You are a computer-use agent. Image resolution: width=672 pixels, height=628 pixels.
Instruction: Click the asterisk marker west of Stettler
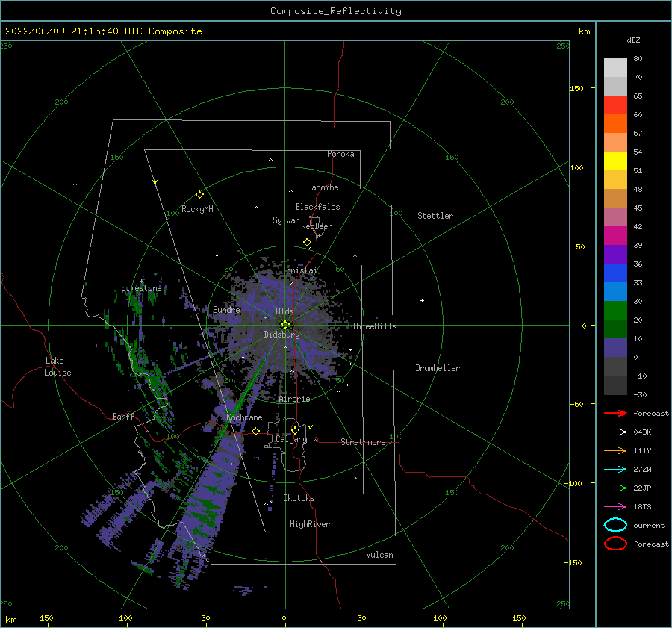click(x=355, y=256)
